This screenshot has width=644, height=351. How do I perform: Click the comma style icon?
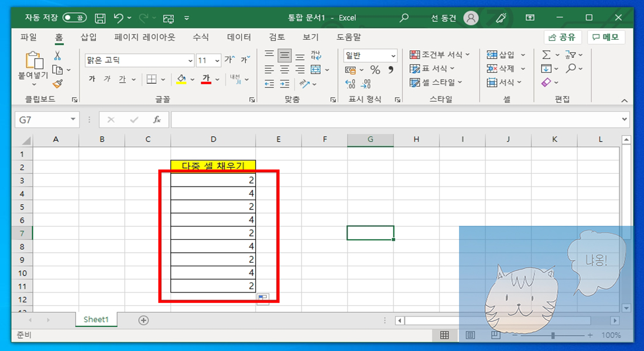(390, 70)
